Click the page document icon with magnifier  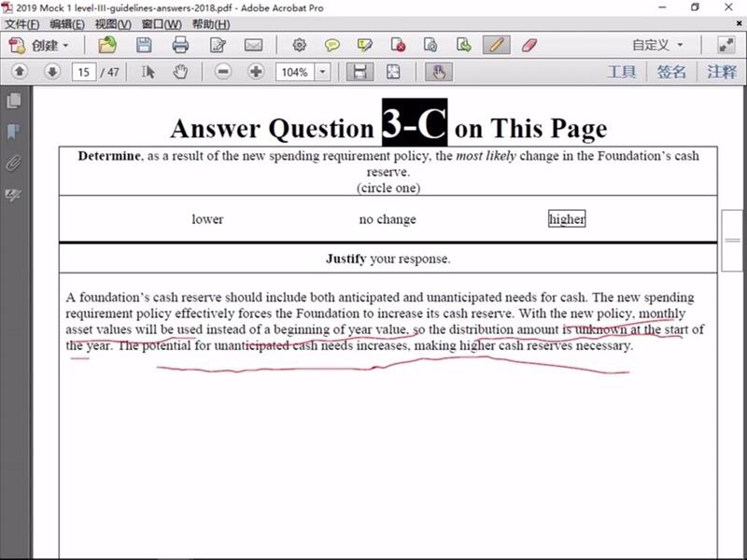tap(430, 45)
